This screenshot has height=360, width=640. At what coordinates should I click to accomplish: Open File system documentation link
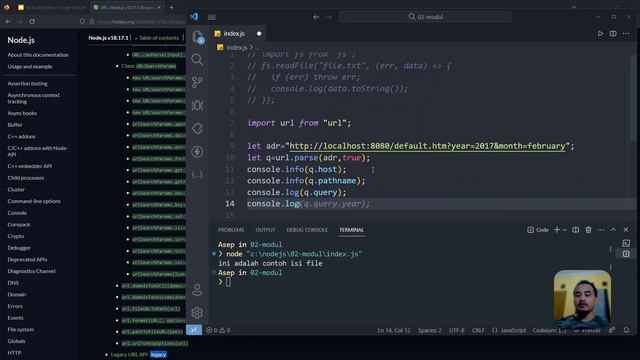[20, 329]
